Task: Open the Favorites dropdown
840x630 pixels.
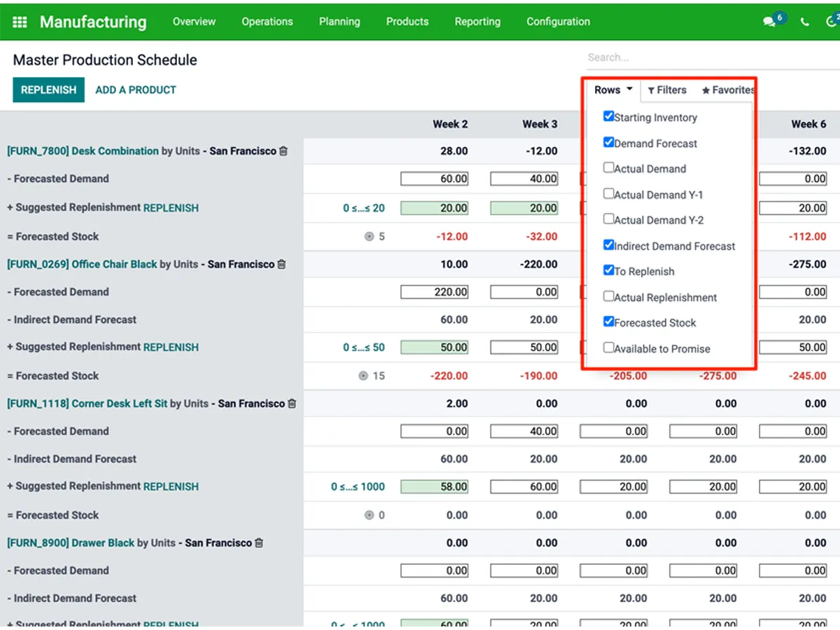Action: click(x=728, y=90)
